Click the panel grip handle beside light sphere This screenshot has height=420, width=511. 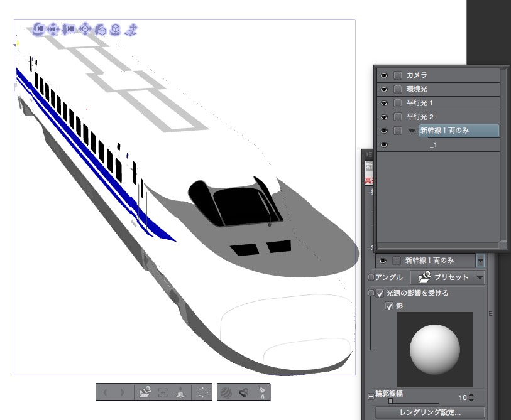pos(490,314)
